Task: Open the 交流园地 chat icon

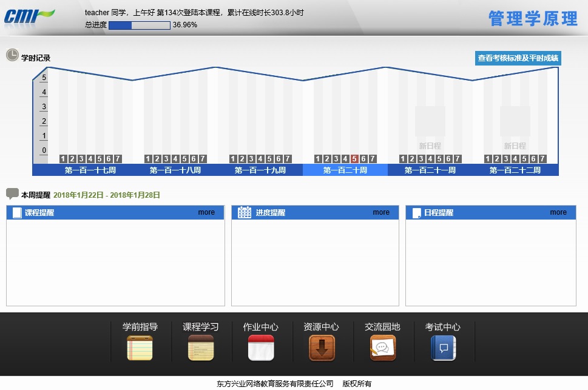Action: point(382,348)
